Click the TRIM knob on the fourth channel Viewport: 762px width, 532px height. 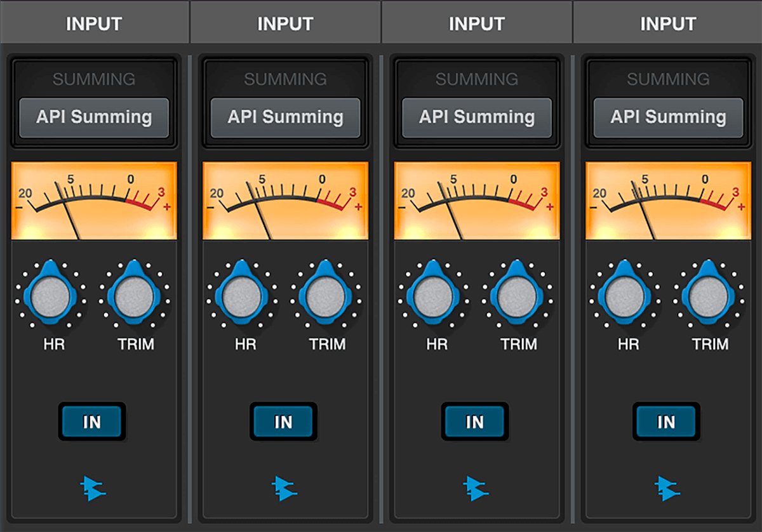click(x=710, y=295)
